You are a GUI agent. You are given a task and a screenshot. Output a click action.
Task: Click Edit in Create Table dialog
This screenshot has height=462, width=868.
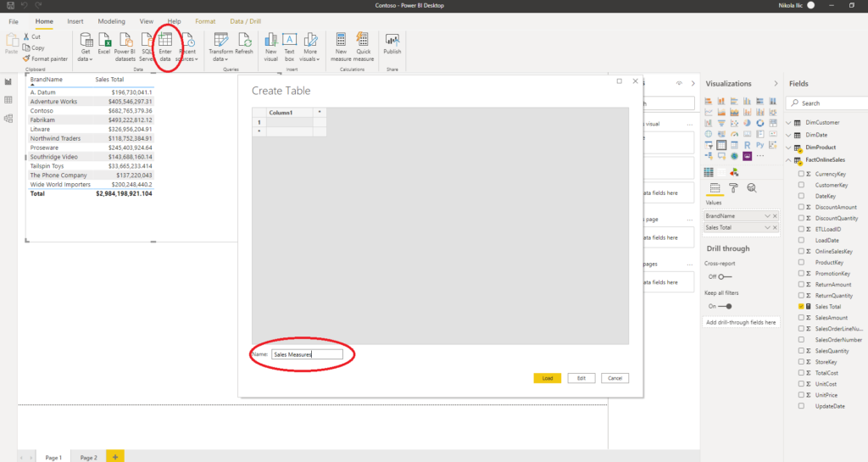pyautogui.click(x=581, y=378)
